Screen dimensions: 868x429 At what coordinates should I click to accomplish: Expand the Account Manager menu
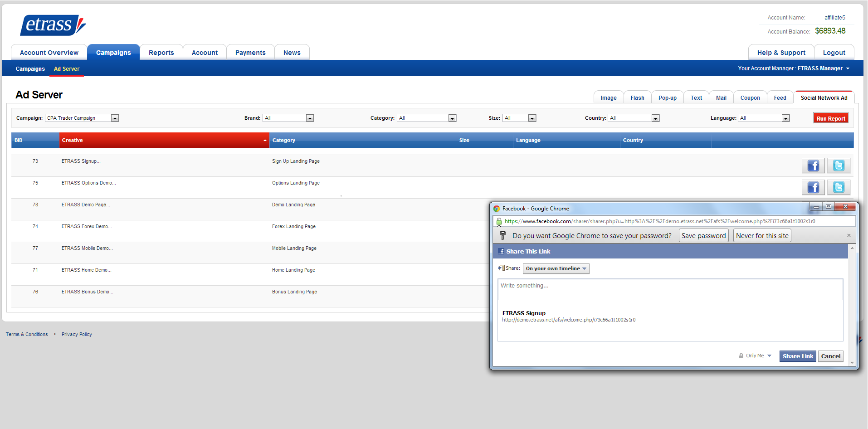point(848,68)
